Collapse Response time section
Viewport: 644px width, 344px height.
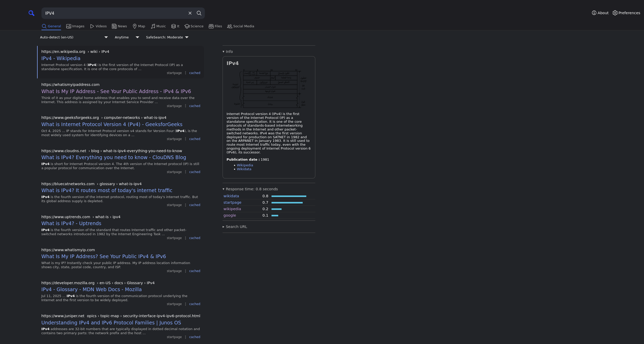pyautogui.click(x=250, y=189)
